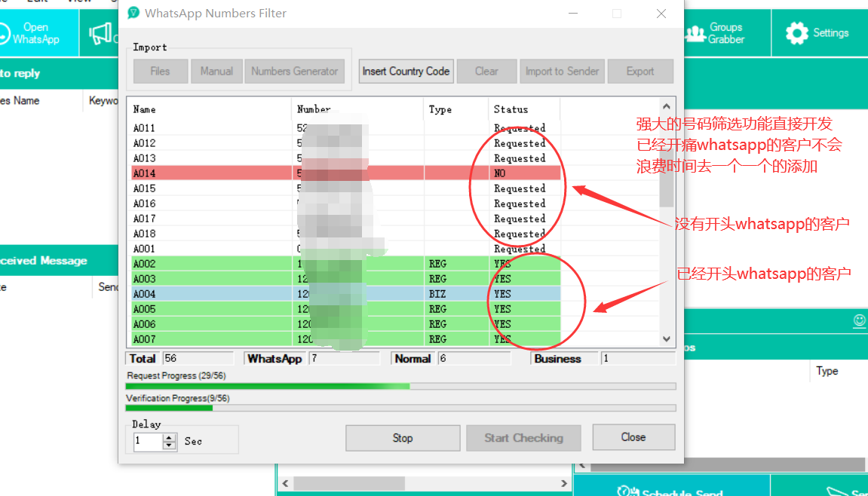Click the Clear button
Image resolution: width=868 pixels, height=496 pixels.
pos(486,72)
